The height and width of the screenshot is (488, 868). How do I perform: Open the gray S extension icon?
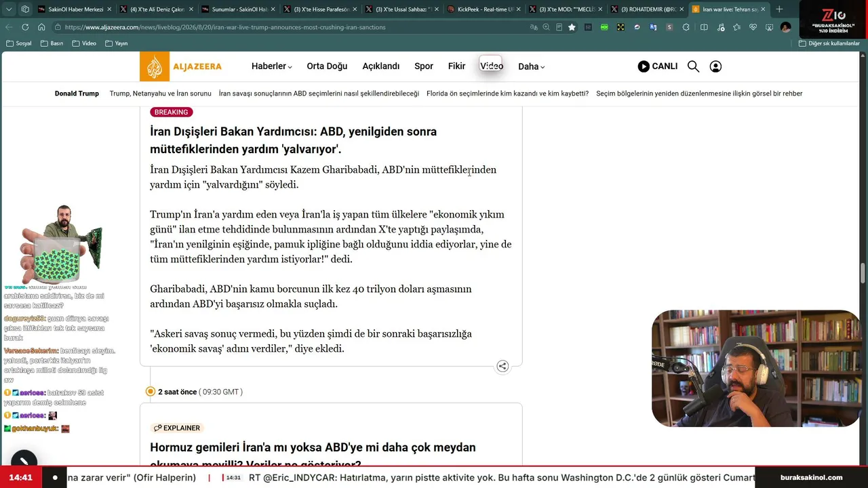pyautogui.click(x=669, y=27)
